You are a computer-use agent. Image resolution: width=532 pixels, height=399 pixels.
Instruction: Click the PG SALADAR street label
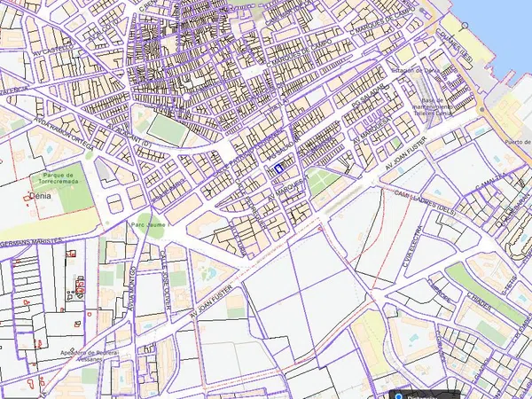370,96
